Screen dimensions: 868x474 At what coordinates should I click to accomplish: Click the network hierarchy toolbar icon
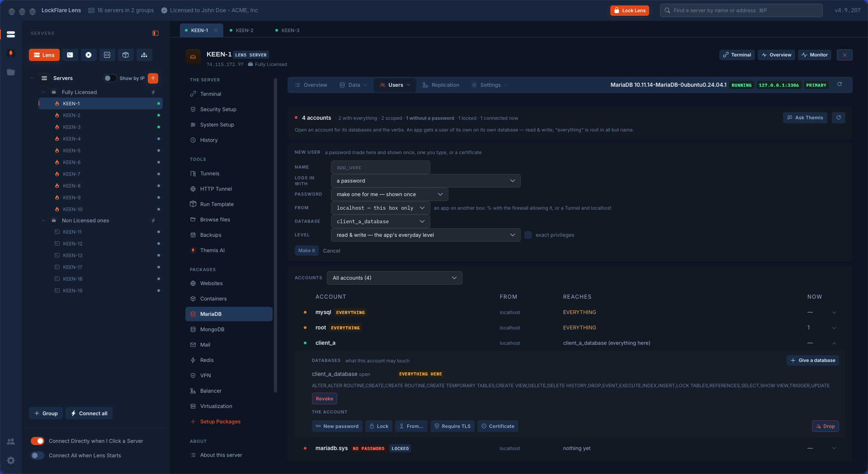(x=144, y=55)
